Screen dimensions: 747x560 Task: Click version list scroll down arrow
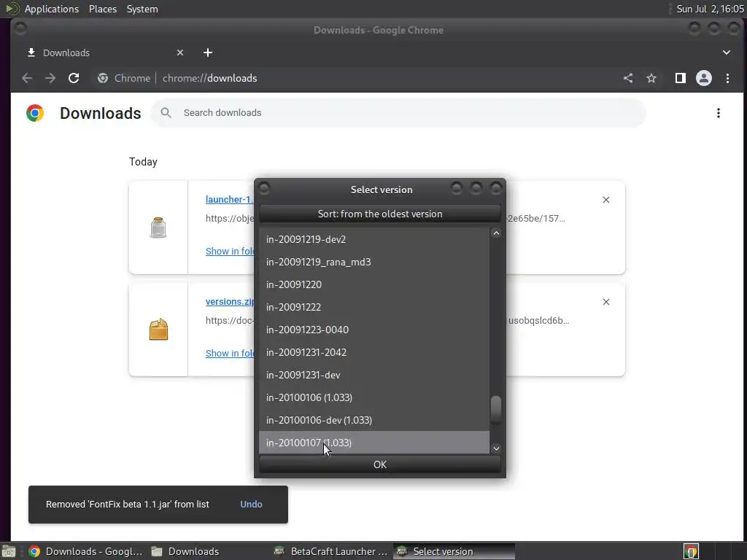pos(496,448)
